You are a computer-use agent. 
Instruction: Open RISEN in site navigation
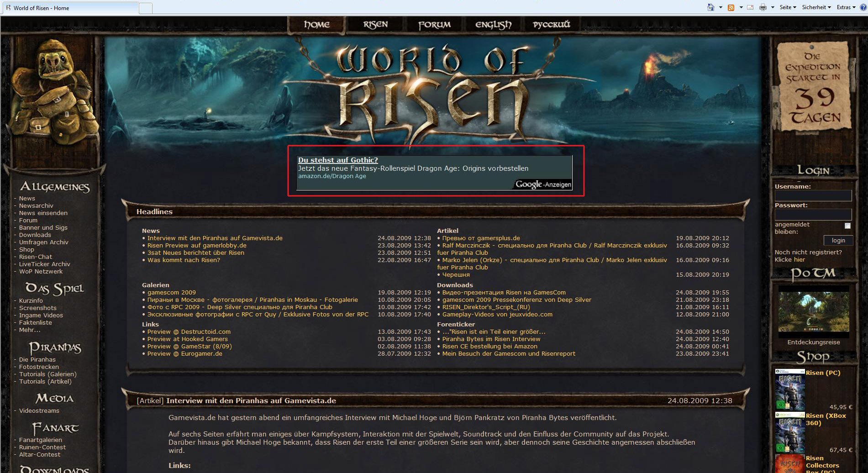[375, 25]
